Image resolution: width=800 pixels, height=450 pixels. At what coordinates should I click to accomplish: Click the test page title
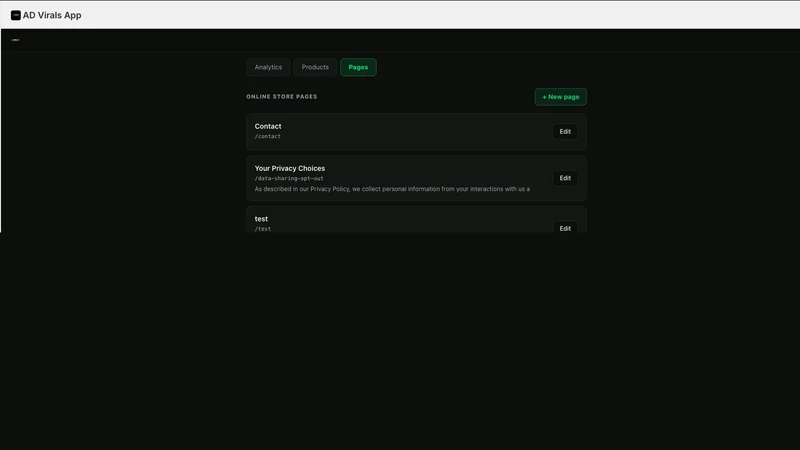click(x=261, y=219)
